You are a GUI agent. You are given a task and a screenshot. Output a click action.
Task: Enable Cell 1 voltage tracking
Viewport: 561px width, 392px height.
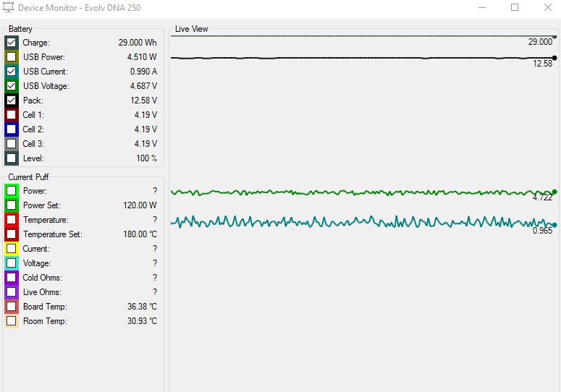pyautogui.click(x=12, y=115)
